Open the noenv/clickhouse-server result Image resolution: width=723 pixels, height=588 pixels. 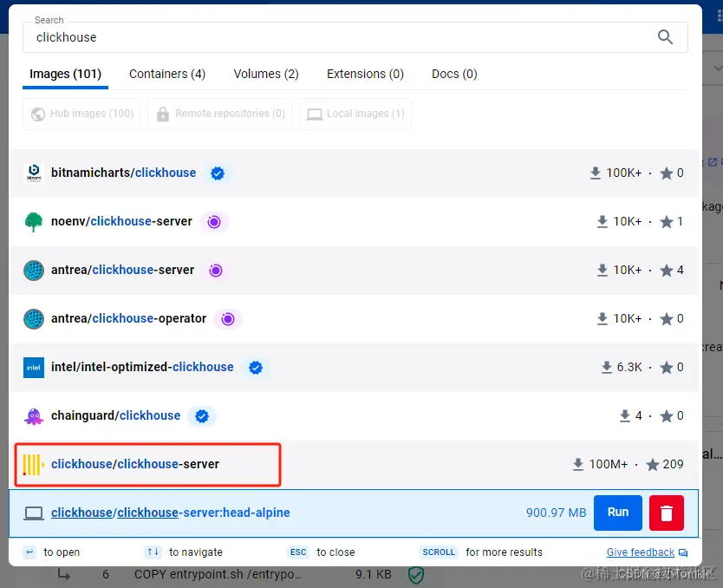(x=354, y=221)
